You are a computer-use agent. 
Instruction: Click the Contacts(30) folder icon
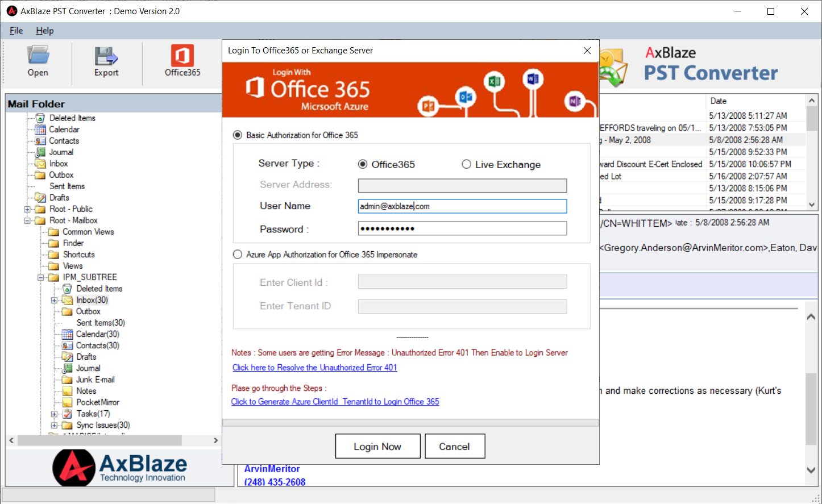click(68, 345)
